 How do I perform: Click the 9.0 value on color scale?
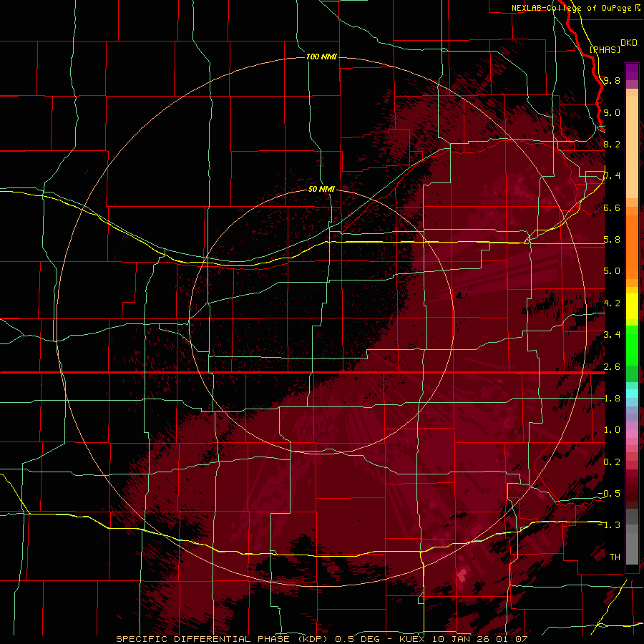coord(612,112)
